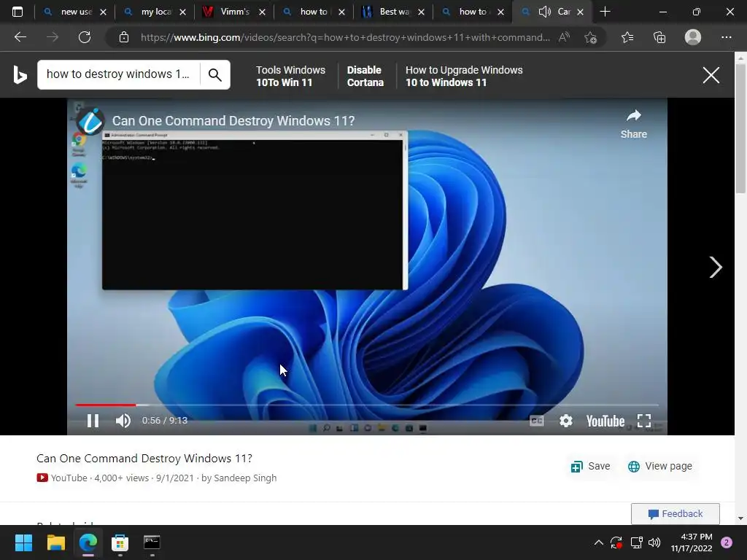Submit the Bing search magnifier
This screenshot has height=560, width=747.
tap(215, 75)
